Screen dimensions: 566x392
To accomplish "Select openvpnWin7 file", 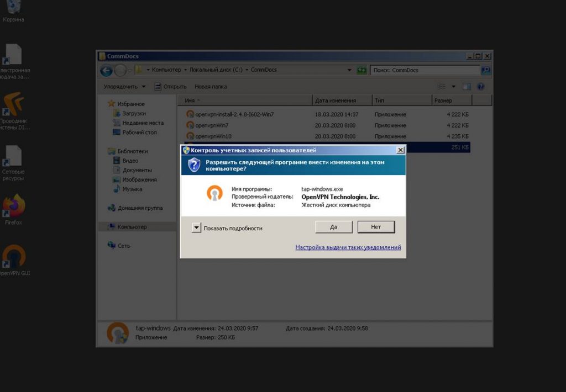I will (x=327, y=125).
